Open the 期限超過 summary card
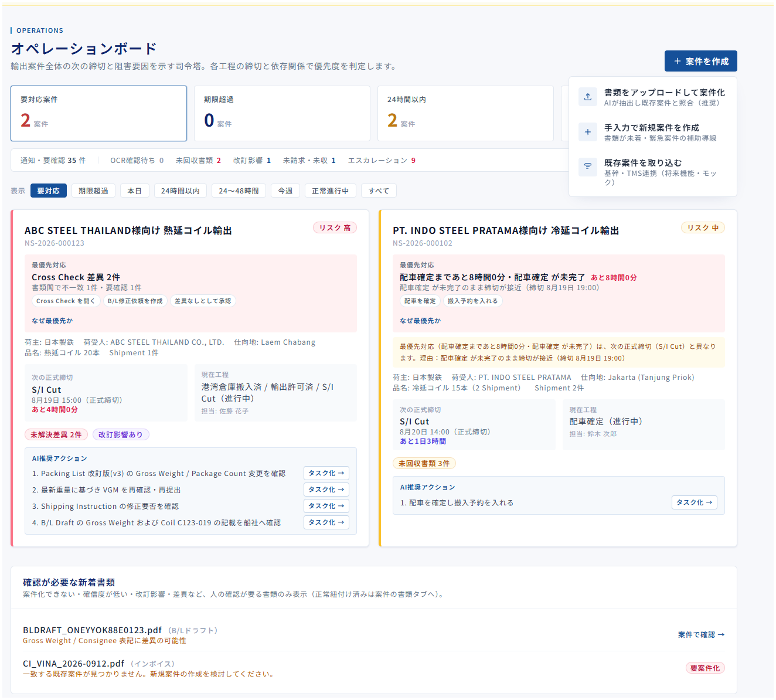The width and height of the screenshot is (776, 700). (x=282, y=114)
